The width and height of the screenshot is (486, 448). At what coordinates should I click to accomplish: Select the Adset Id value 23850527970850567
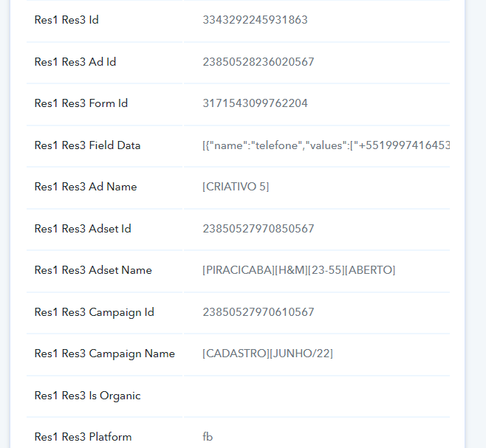coord(259,229)
